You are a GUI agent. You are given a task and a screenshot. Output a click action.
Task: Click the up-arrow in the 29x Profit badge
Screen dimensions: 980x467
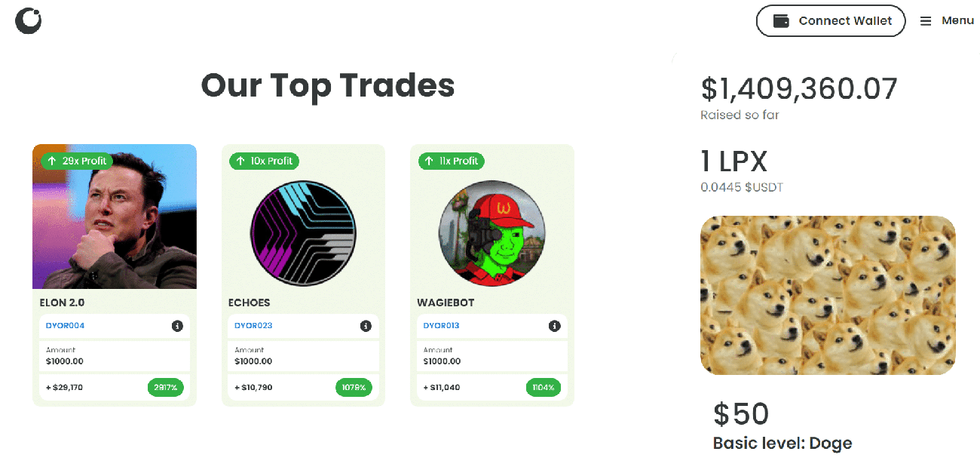(51, 161)
